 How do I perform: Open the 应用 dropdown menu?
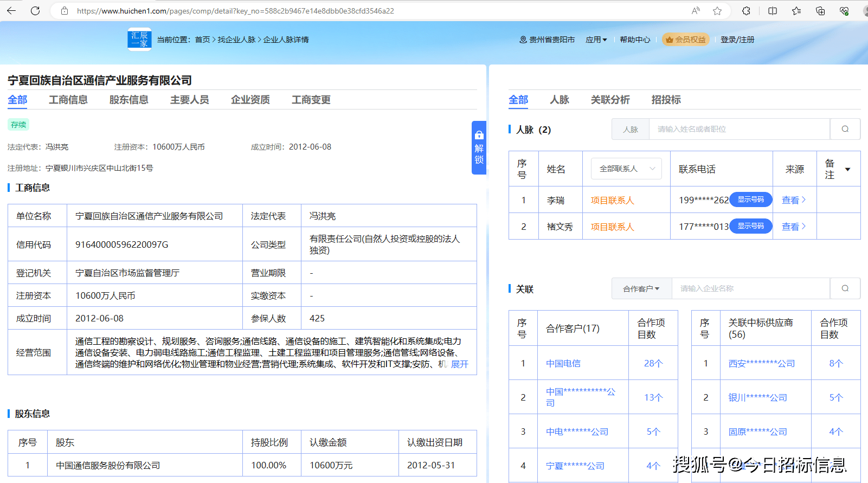pyautogui.click(x=596, y=40)
